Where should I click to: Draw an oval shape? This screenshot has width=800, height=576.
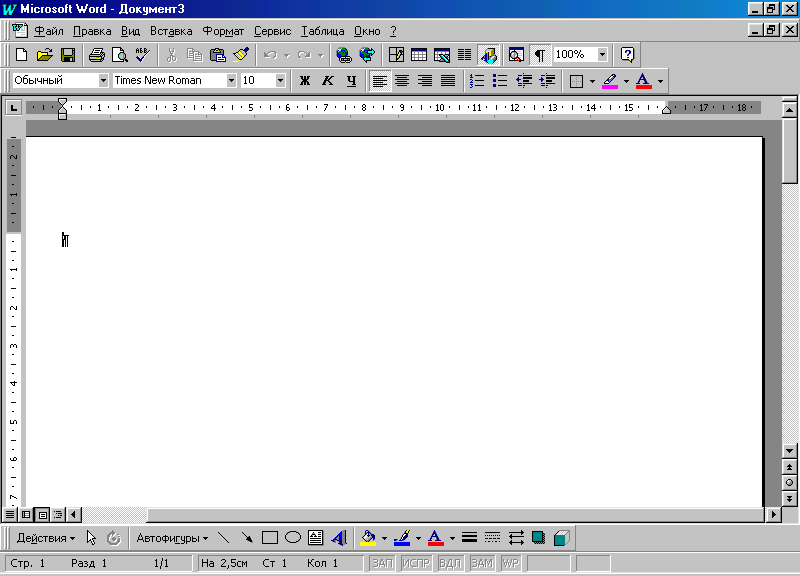tap(293, 538)
